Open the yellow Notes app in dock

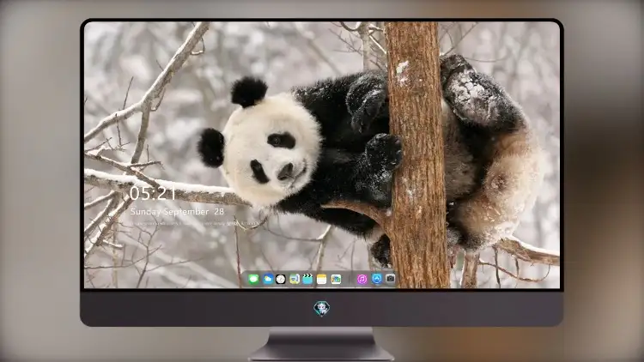[322, 279]
